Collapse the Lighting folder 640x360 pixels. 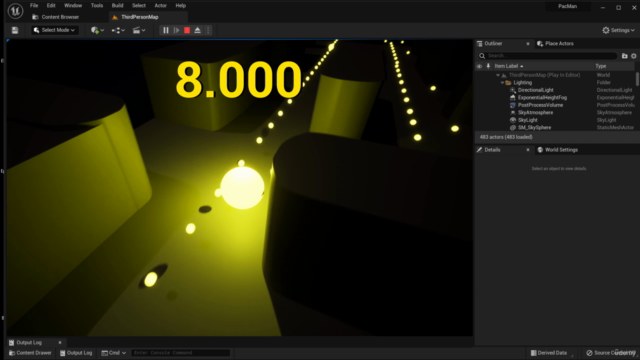click(502, 83)
